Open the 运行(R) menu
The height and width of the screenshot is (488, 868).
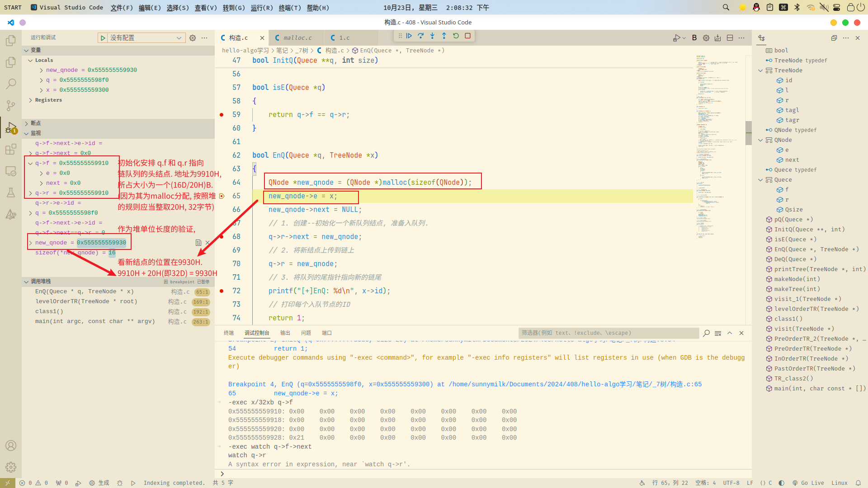pyautogui.click(x=262, y=8)
